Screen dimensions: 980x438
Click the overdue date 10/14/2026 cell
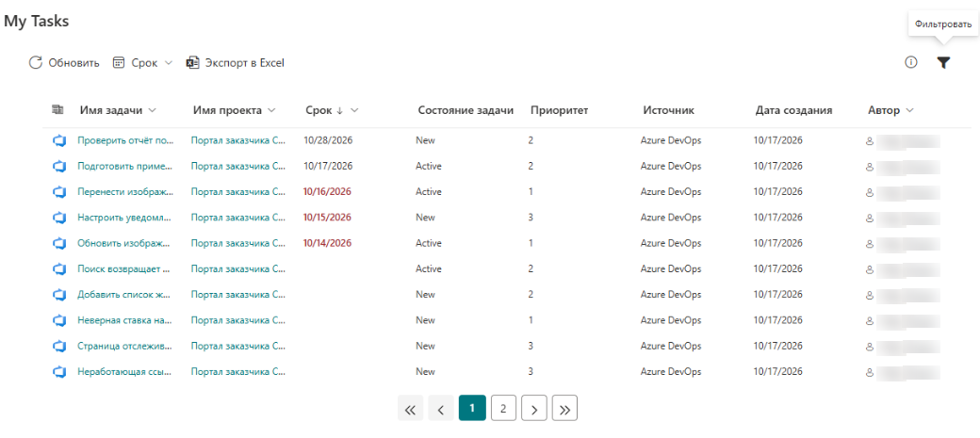pyautogui.click(x=328, y=243)
